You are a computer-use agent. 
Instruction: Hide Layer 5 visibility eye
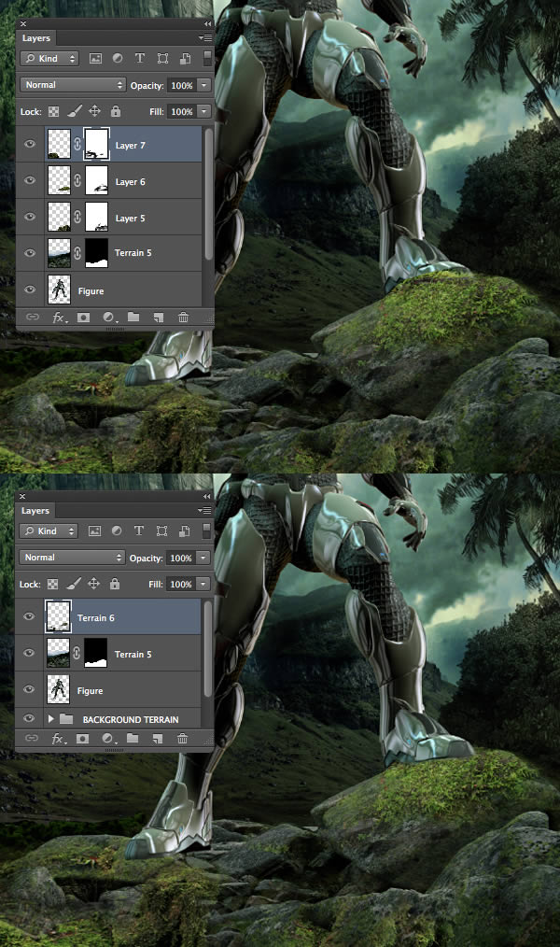point(30,217)
